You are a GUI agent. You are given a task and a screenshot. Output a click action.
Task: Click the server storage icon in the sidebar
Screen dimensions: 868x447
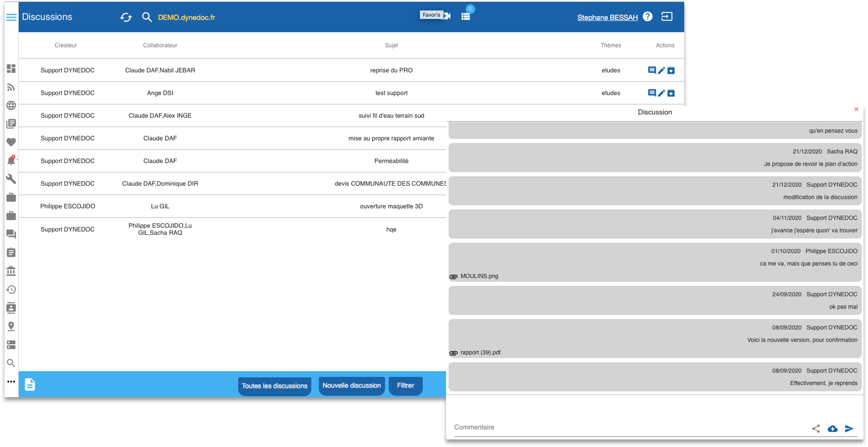[x=11, y=345]
